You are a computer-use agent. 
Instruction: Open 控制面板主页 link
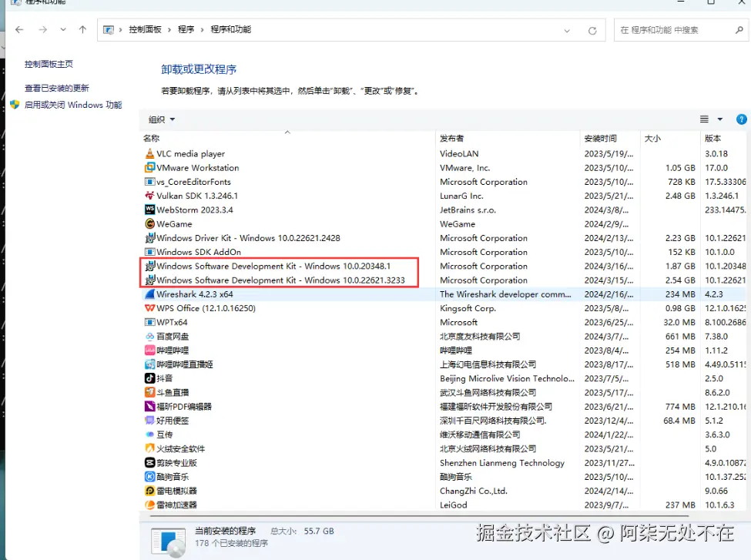(49, 64)
